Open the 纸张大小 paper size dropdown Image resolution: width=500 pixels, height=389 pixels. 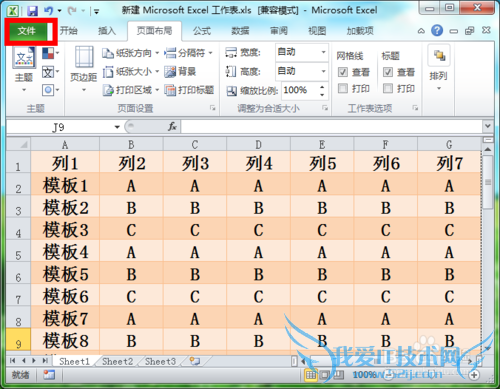pyautogui.click(x=130, y=72)
